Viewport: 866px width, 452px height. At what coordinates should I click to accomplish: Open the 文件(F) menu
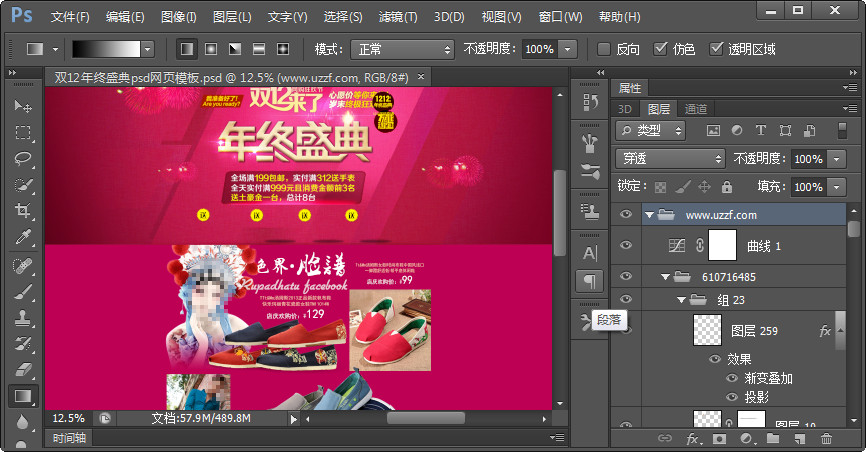click(70, 17)
